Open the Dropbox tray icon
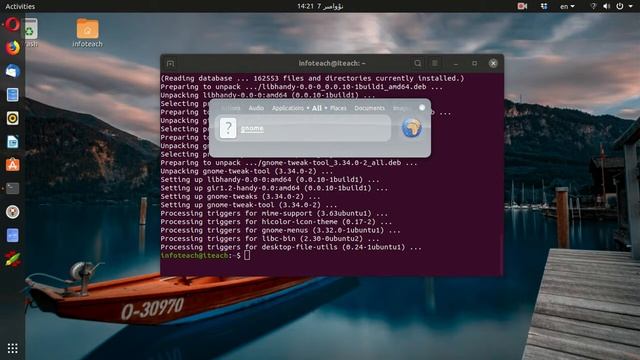The image size is (640, 360). (x=544, y=6)
